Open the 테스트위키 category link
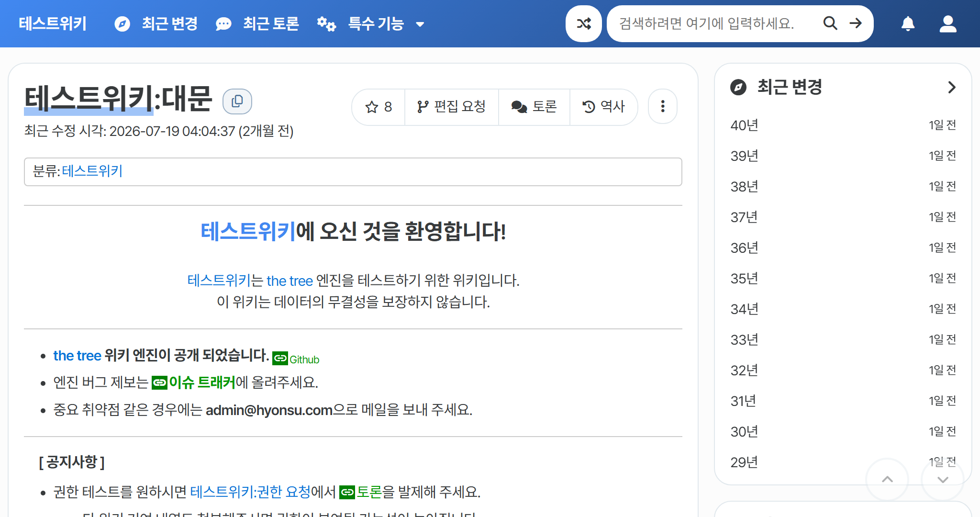The width and height of the screenshot is (980, 517). coord(92,171)
